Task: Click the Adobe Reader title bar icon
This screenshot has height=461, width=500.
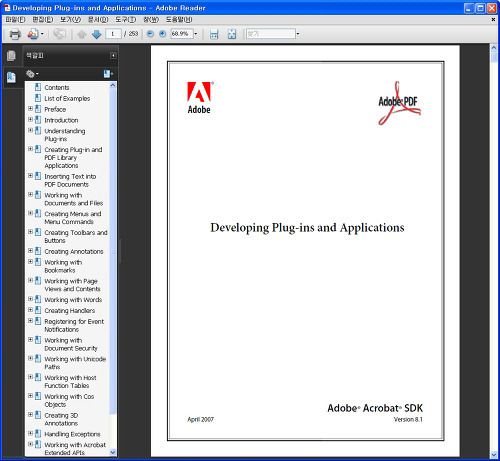Action: coord(7,8)
